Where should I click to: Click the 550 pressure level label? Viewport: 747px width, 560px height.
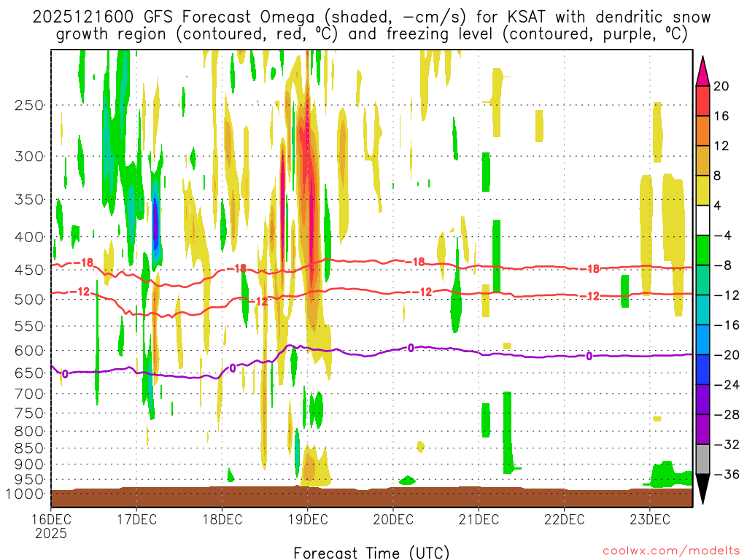coord(29,326)
